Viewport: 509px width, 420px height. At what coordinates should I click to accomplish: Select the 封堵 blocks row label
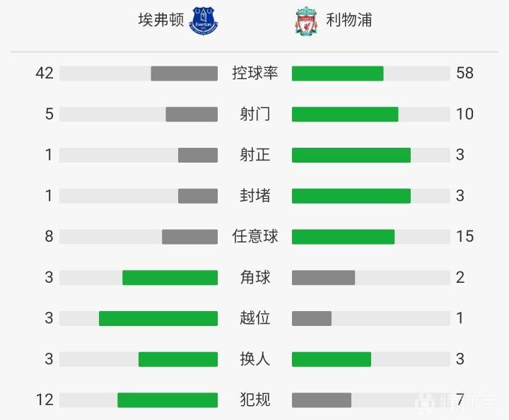point(255,196)
